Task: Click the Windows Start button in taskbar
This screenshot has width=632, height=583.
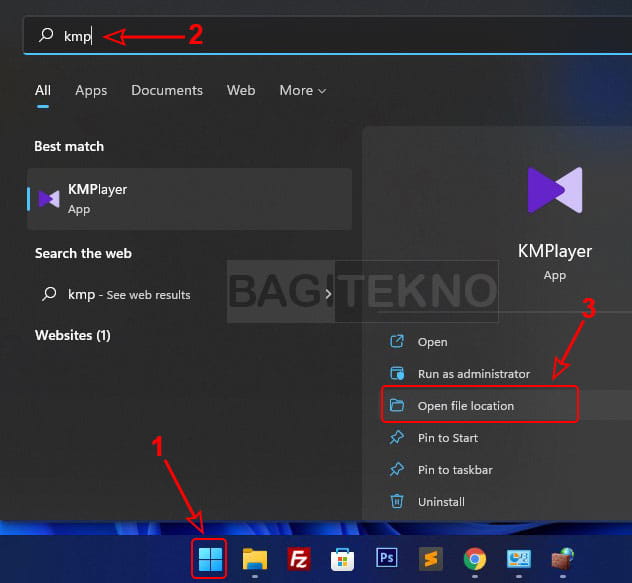Action: pos(210,560)
